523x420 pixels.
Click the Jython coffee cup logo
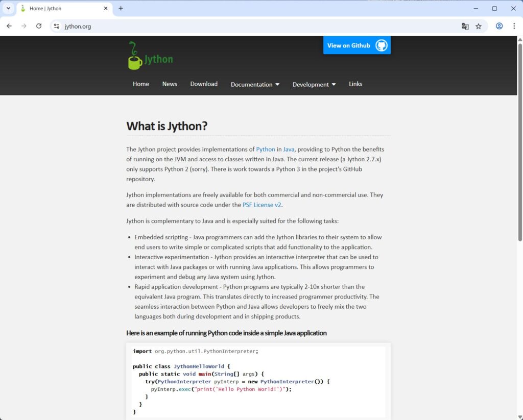(135, 56)
